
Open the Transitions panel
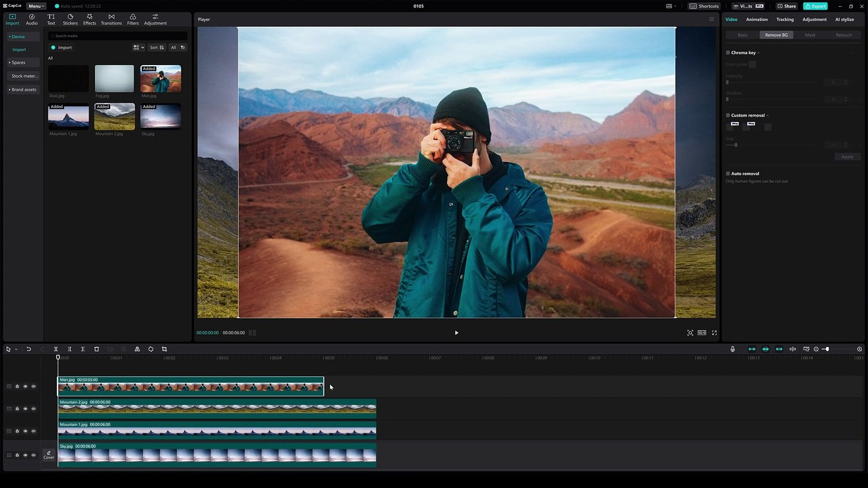point(111,19)
